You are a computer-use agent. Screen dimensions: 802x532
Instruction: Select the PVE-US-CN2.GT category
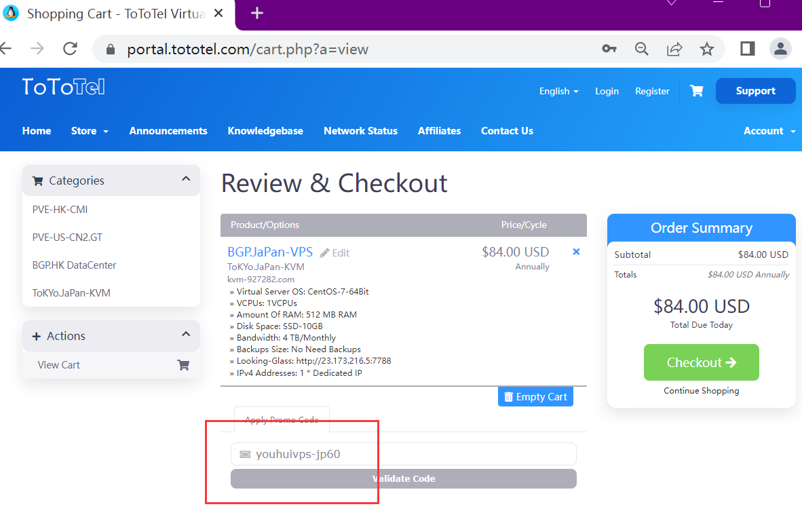(x=67, y=237)
